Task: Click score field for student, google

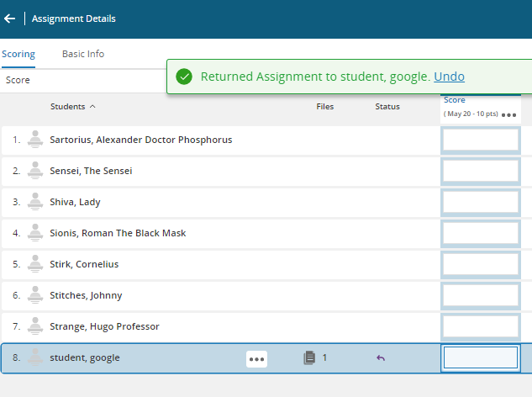Action: point(481,358)
